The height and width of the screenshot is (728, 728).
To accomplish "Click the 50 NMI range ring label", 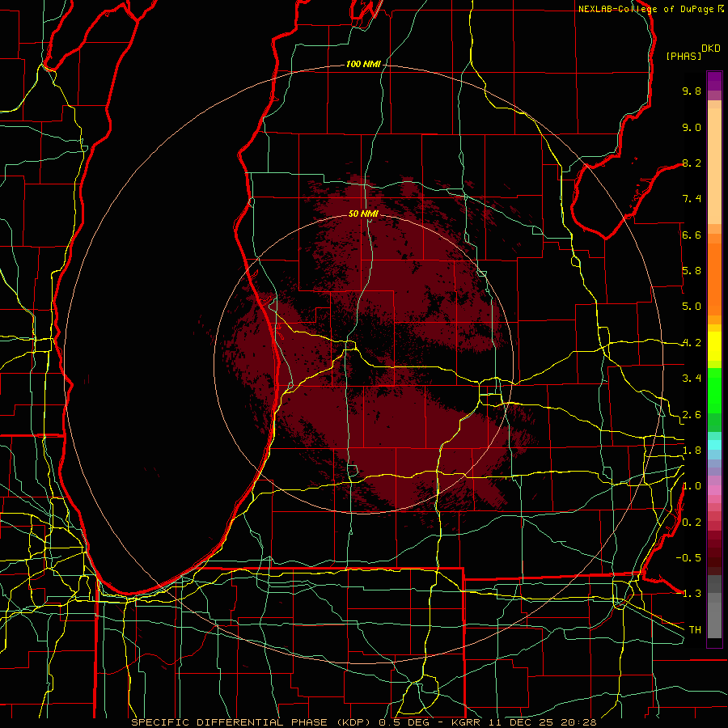I will pos(363,214).
